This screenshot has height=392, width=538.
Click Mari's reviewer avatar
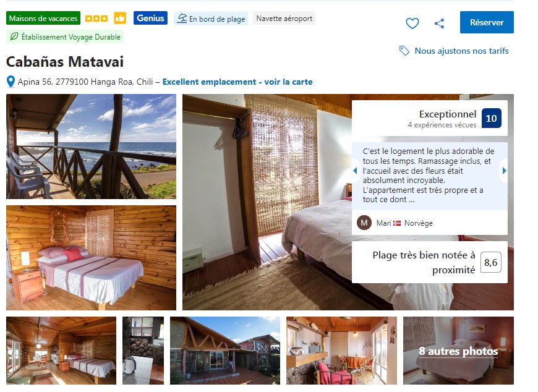coord(364,223)
